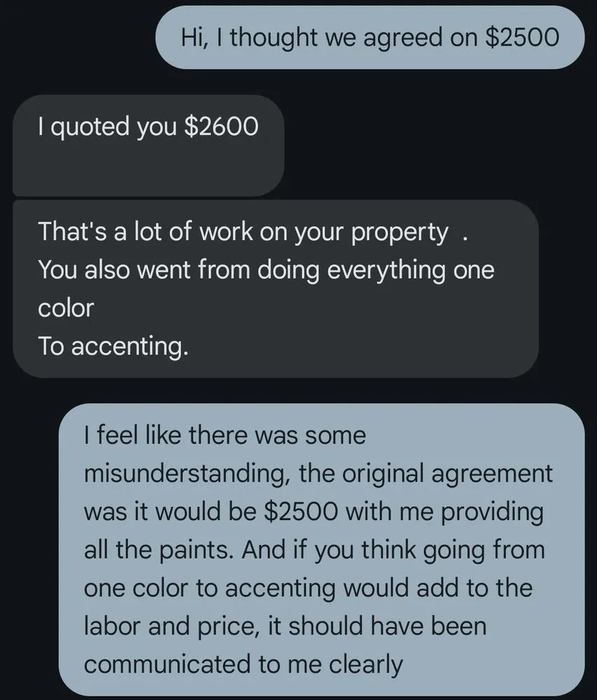The image size is (597, 700).
Task: Select the long "I feel like" outgoing message
Action: coord(321,549)
